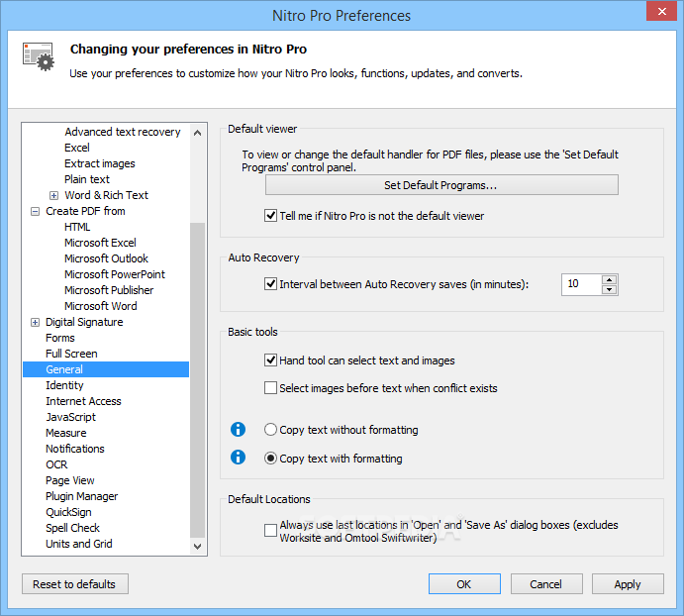
Task: Open Forms preferences
Action: pyautogui.click(x=59, y=338)
